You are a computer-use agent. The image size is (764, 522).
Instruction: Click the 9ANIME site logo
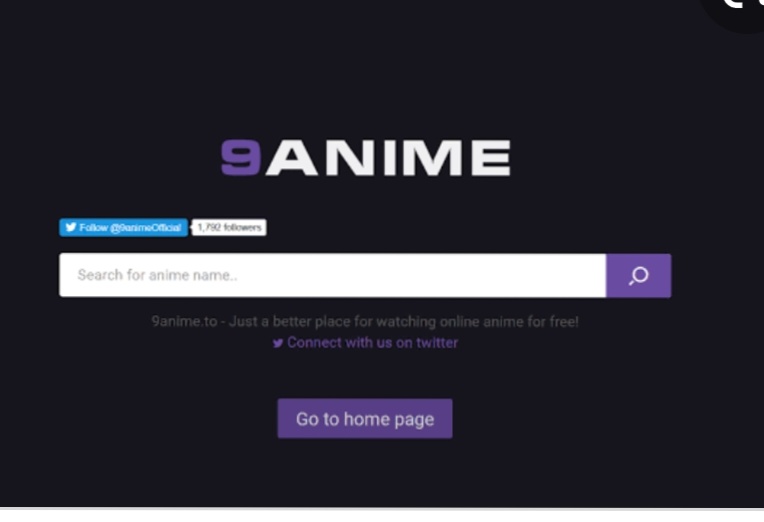[x=366, y=157]
